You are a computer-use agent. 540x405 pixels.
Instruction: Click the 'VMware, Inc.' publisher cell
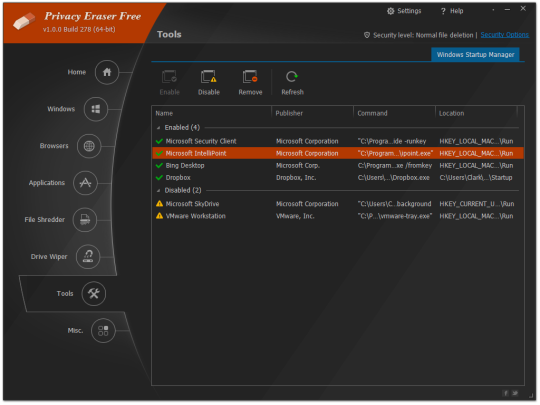pyautogui.click(x=295, y=216)
